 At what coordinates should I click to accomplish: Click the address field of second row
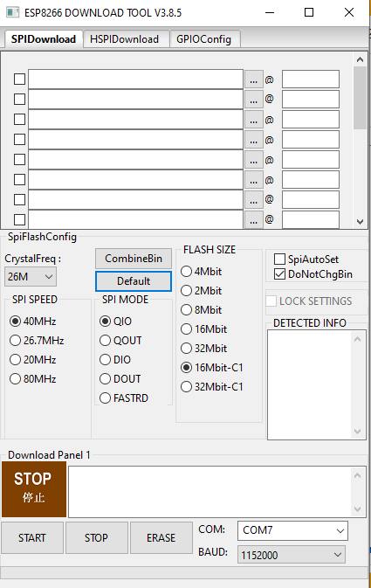click(x=311, y=100)
